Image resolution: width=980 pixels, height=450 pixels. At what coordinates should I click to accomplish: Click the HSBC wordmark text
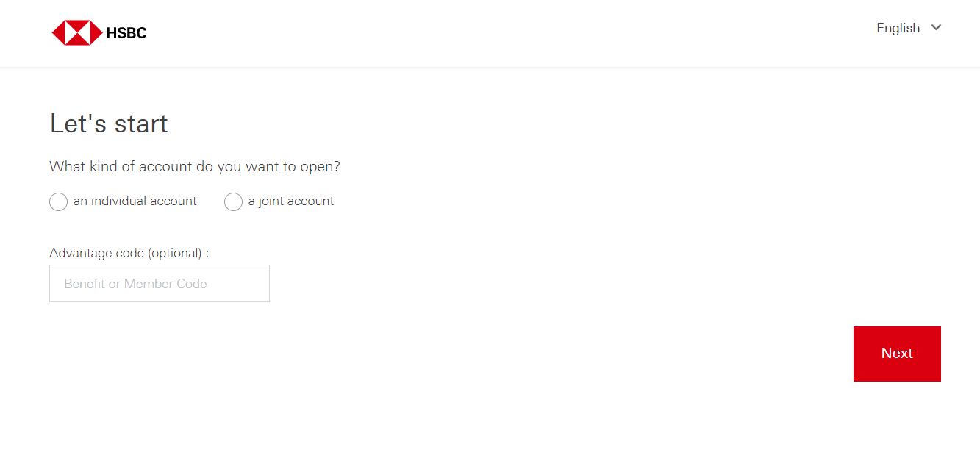click(x=126, y=33)
